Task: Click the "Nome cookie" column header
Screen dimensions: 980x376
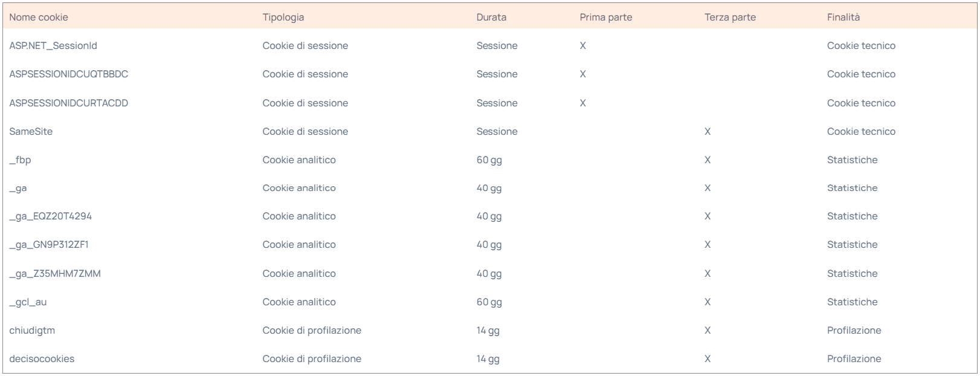Action: [x=39, y=18]
